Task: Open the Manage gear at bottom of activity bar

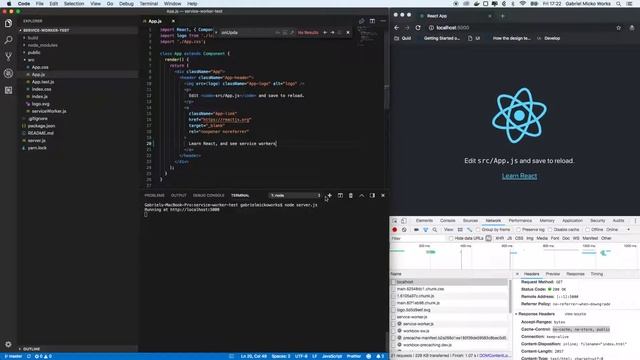Action: pos(8,344)
